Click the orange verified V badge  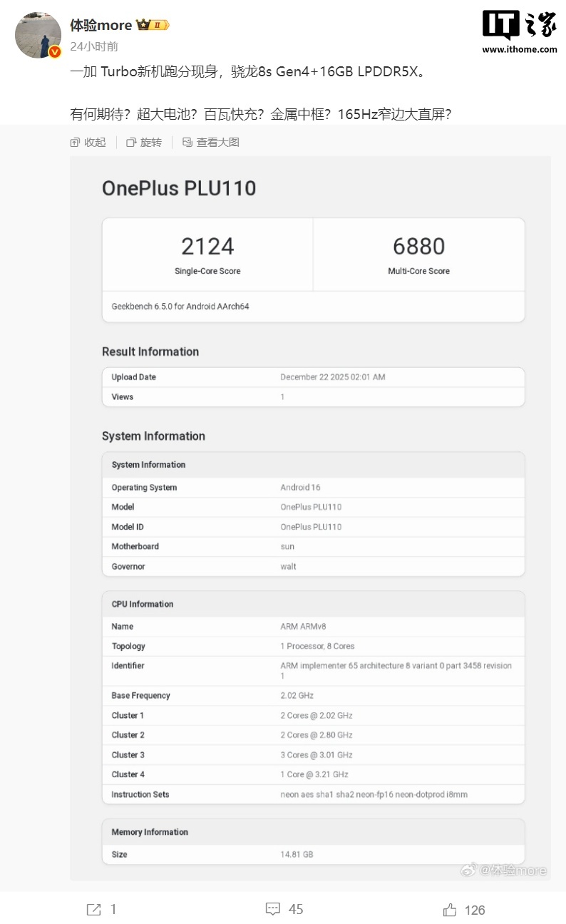[x=55, y=51]
